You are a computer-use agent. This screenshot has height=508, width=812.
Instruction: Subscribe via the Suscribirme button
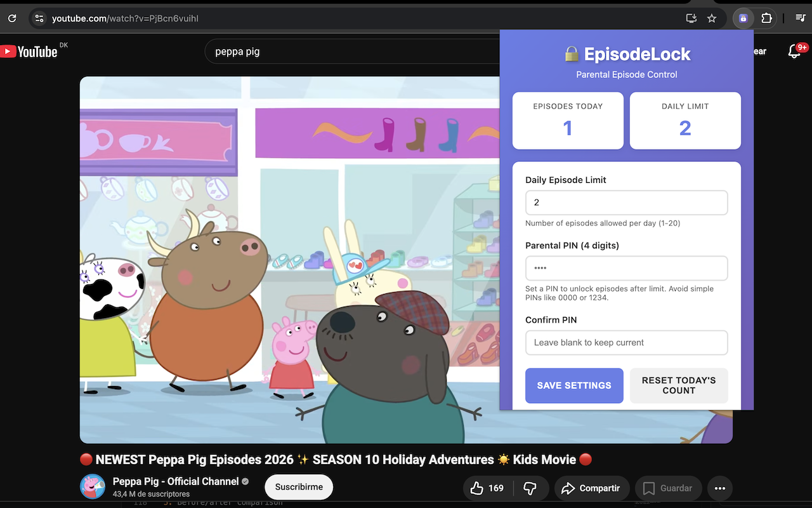[x=298, y=487]
